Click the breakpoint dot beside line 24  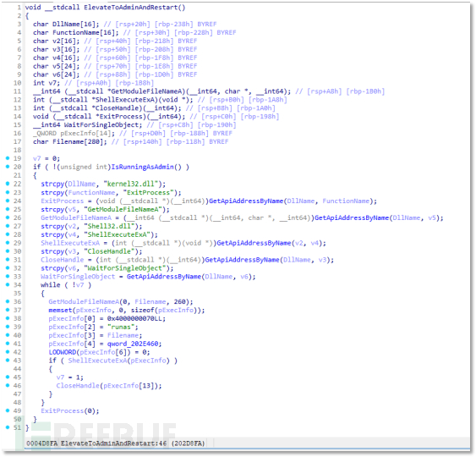[x=8, y=201]
